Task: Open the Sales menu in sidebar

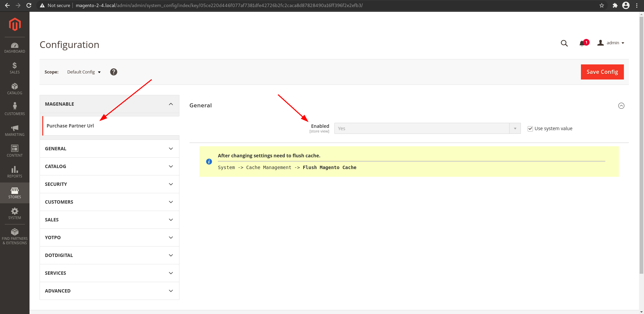Action: tap(15, 68)
